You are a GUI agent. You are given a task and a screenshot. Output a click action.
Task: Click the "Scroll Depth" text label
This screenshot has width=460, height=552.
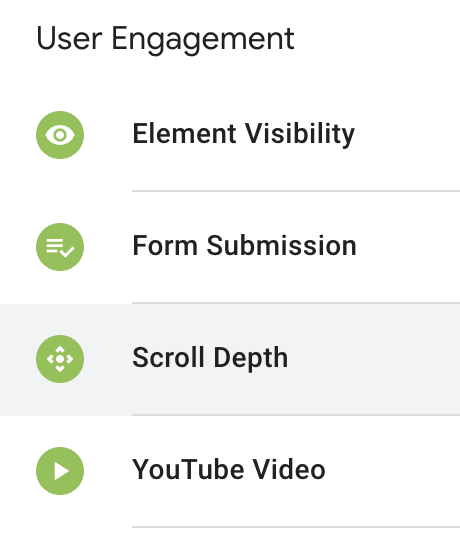[x=210, y=358]
